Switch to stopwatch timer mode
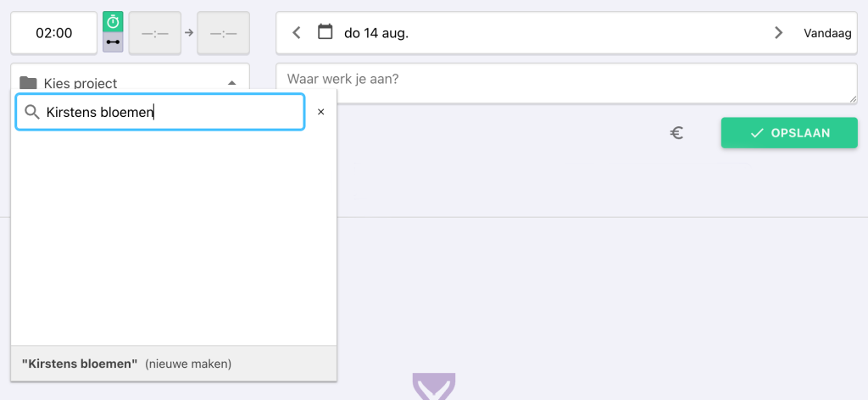The image size is (868, 400). point(113,23)
